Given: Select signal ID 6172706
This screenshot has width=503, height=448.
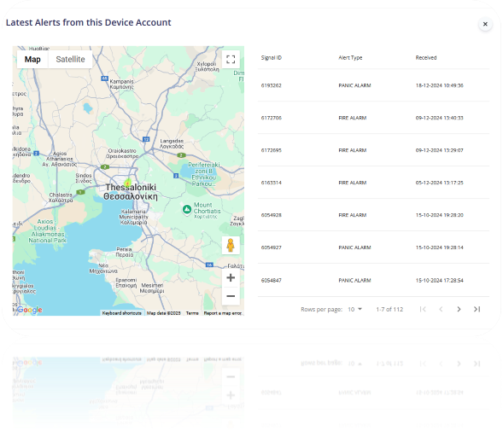Looking at the screenshot, I should [x=271, y=118].
